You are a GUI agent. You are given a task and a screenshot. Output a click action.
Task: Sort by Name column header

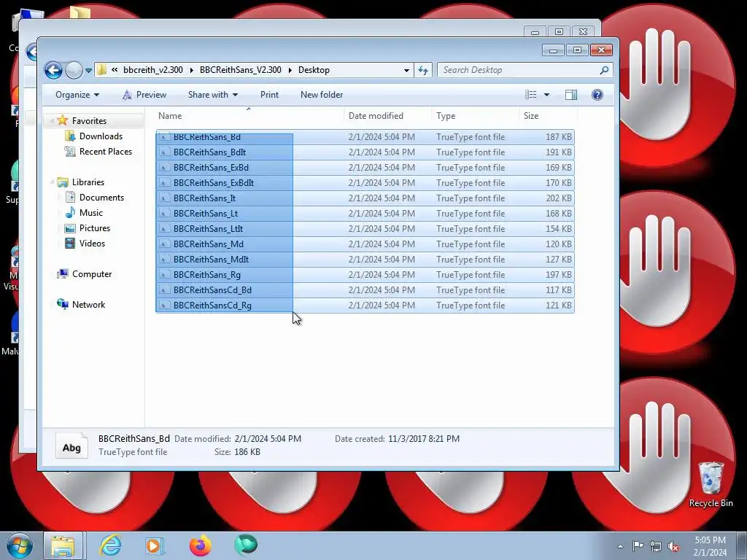(249, 116)
